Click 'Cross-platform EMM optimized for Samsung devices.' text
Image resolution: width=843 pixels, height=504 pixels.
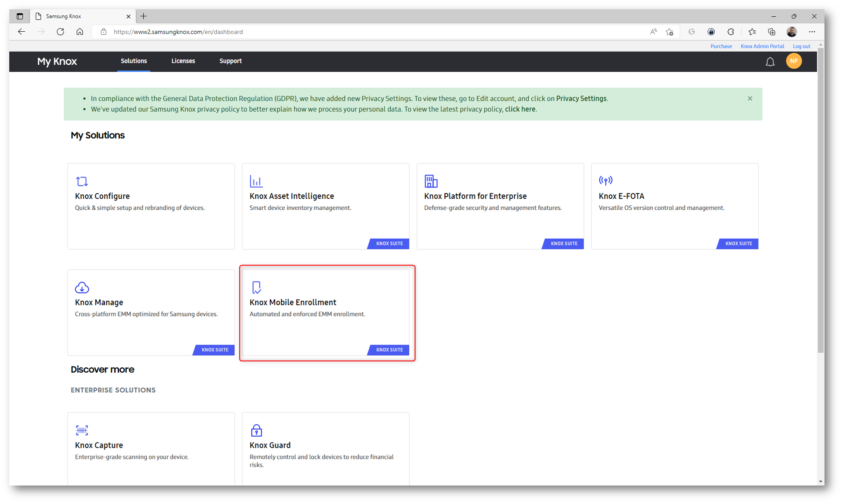(146, 314)
